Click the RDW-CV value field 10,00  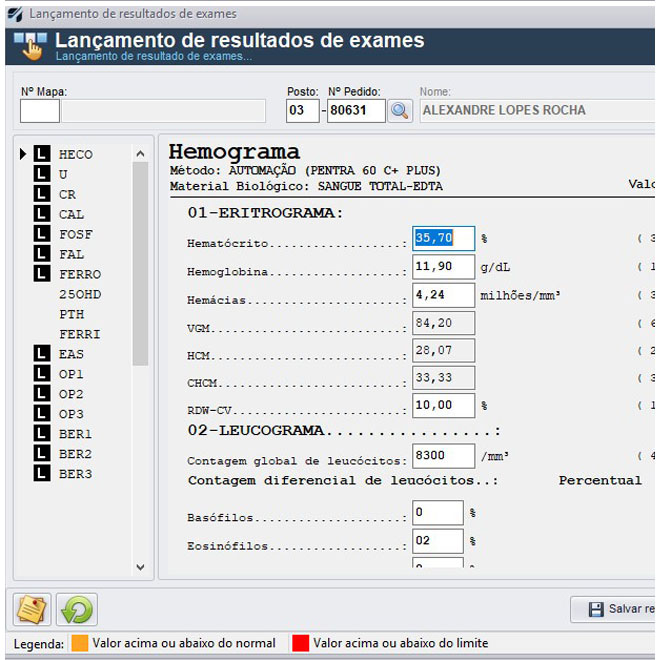(x=444, y=405)
